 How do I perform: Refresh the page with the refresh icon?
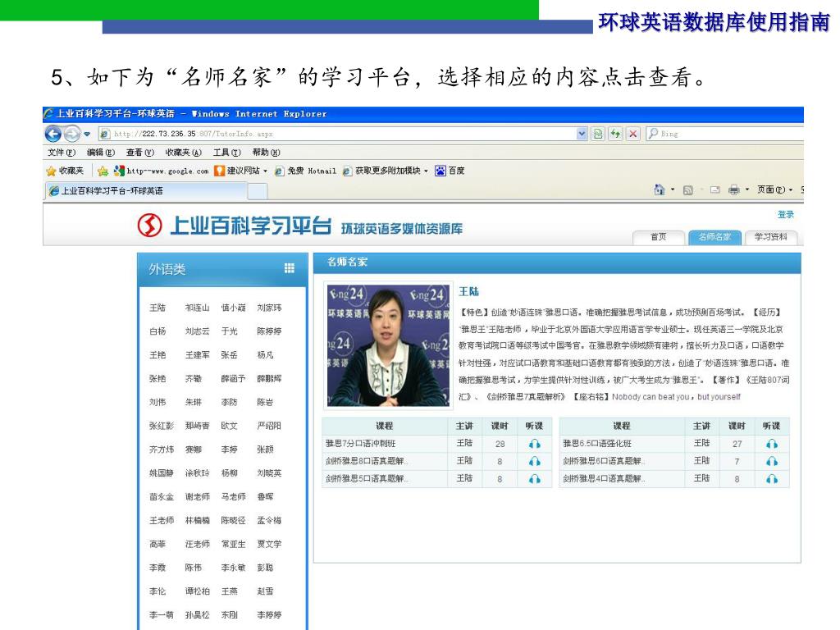point(615,134)
